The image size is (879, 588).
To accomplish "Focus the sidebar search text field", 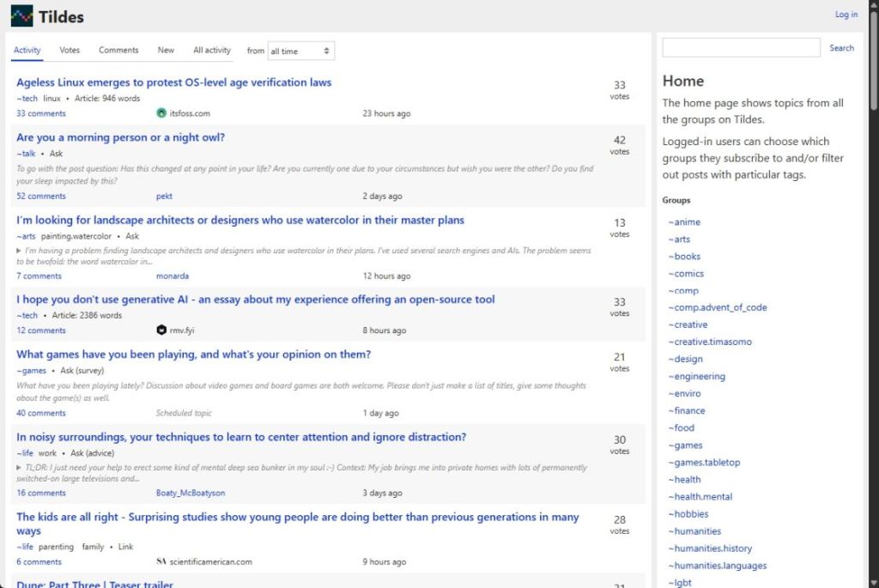I will pyautogui.click(x=741, y=48).
